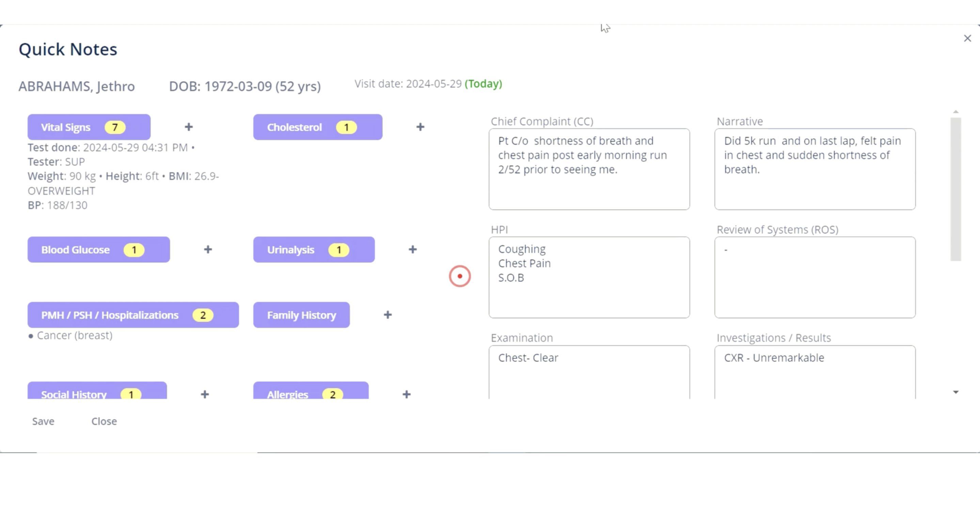Add a Family History entry

pyautogui.click(x=387, y=315)
